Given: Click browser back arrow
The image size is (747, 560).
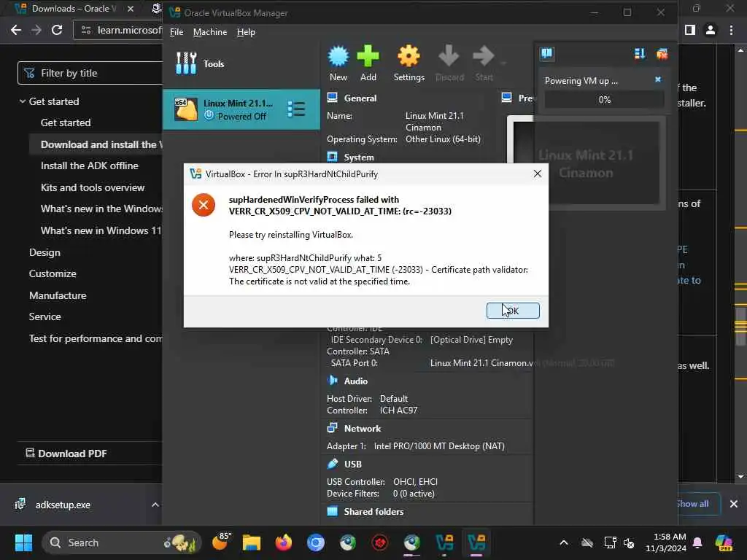Looking at the screenshot, I should pyautogui.click(x=16, y=30).
